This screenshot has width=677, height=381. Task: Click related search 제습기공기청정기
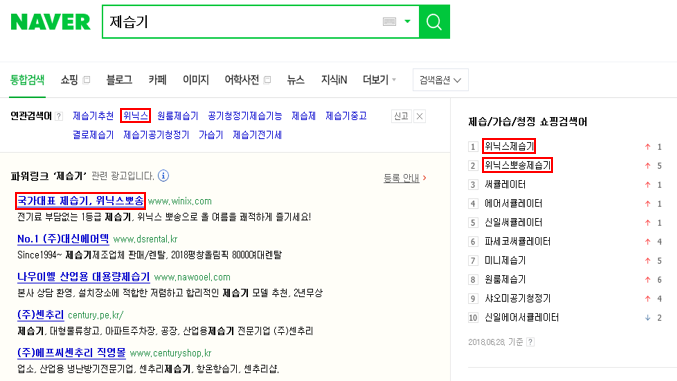156,135
